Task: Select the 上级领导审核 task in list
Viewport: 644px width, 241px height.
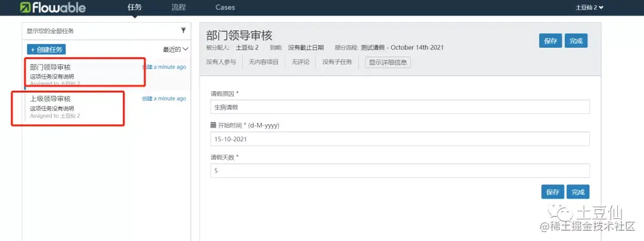Action: tap(106, 106)
